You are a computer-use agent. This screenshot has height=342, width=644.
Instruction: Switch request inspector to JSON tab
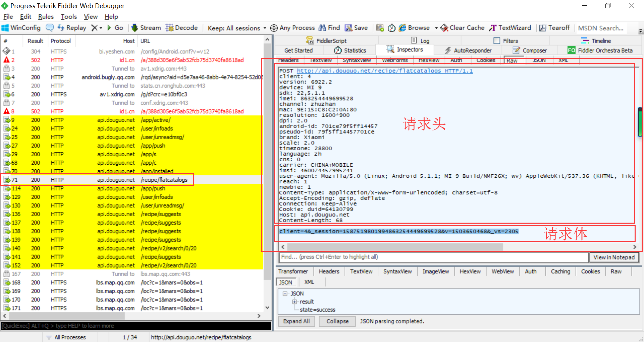point(539,60)
